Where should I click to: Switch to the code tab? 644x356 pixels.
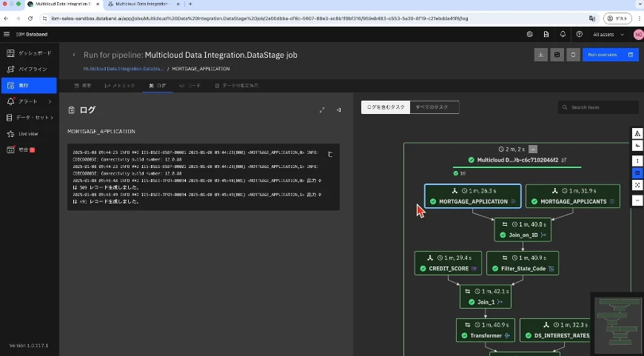(x=189, y=85)
